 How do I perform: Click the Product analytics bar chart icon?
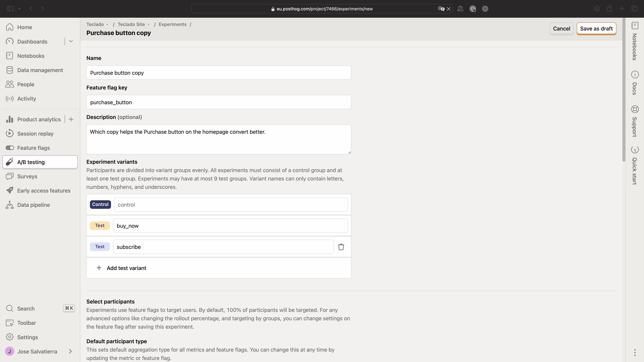coord(10,119)
